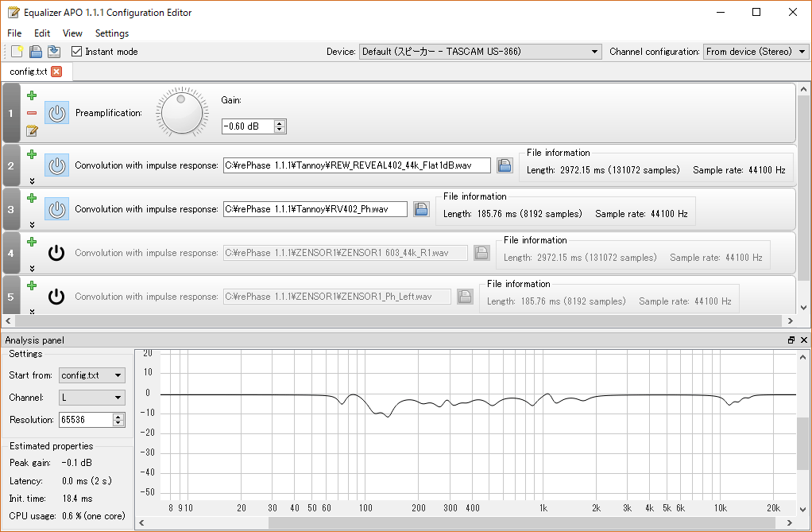
Task: Decrease Gain value with down arrow
Action: (280, 129)
